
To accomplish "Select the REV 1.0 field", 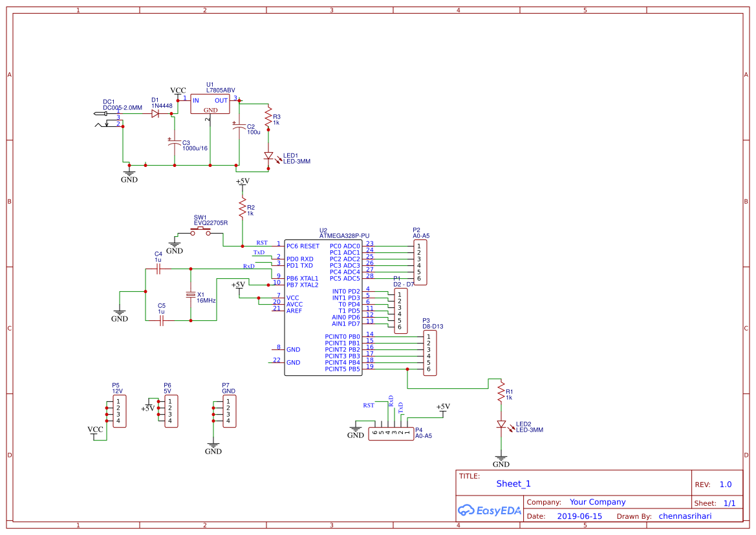I will (724, 483).
